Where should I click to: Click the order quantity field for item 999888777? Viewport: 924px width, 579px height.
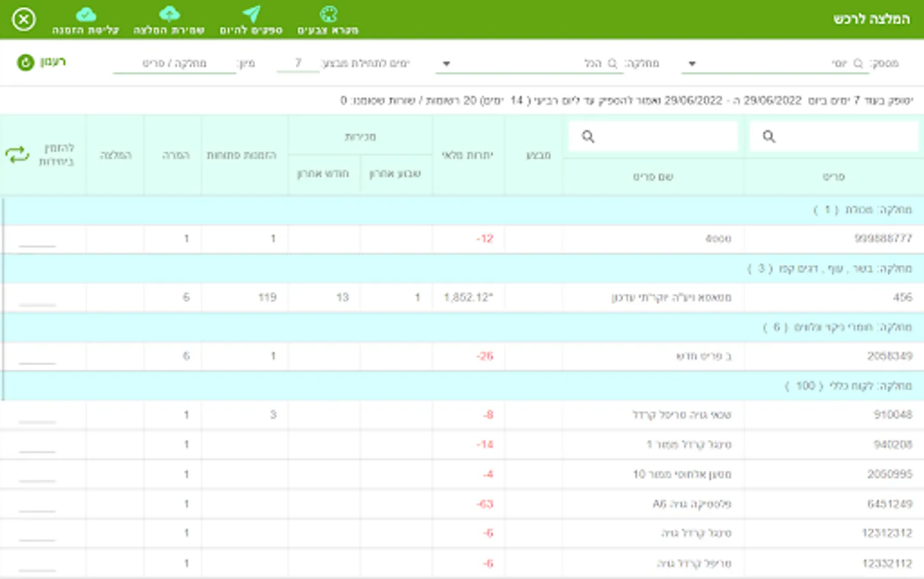coord(37,239)
